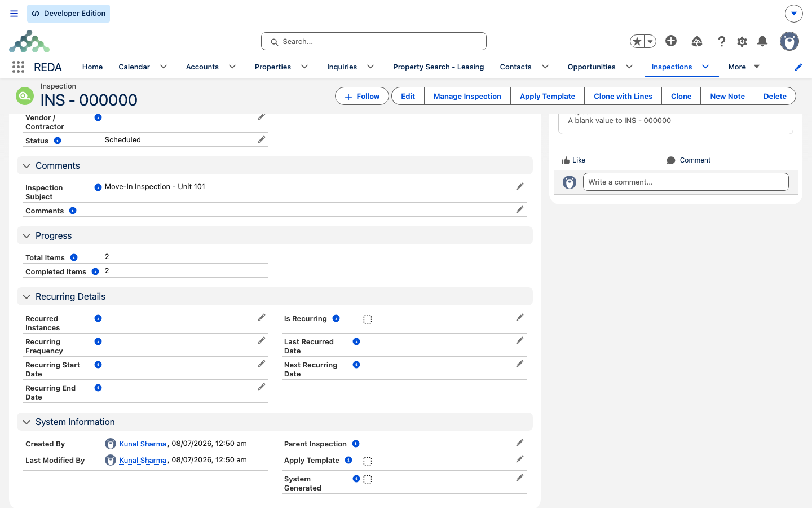Viewport: 812px width, 508px height.
Task: Click Like on the feed post
Action: coord(573,160)
